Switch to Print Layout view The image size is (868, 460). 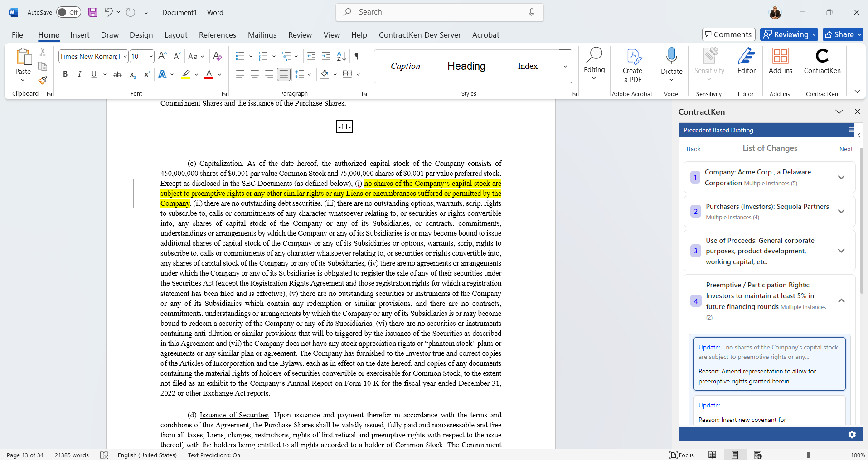(735, 455)
